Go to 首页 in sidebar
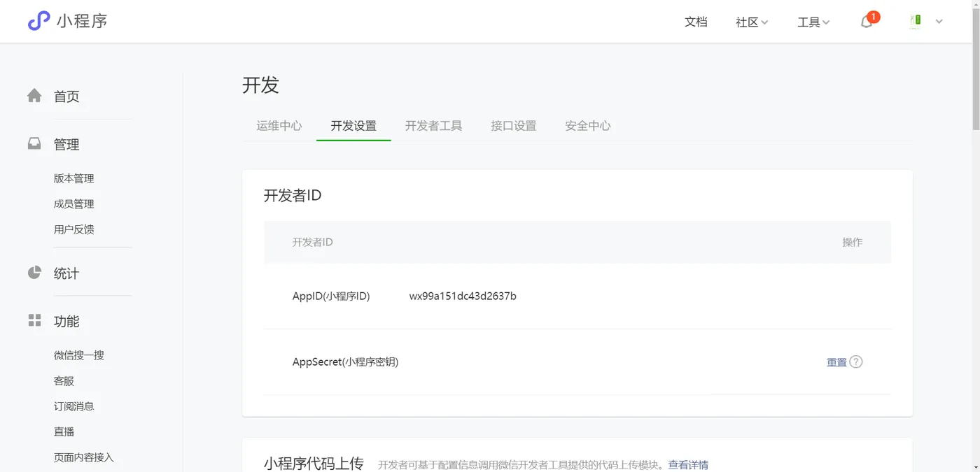This screenshot has width=980, height=472. (x=66, y=96)
